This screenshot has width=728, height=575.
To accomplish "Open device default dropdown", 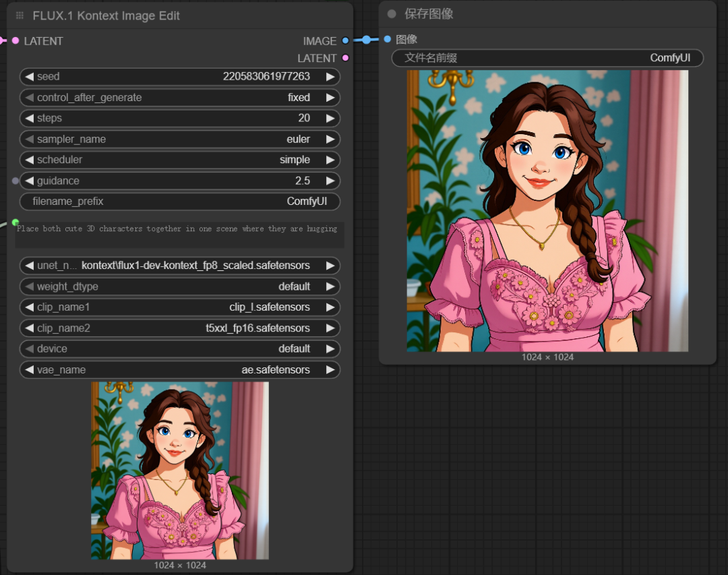I will (x=180, y=349).
